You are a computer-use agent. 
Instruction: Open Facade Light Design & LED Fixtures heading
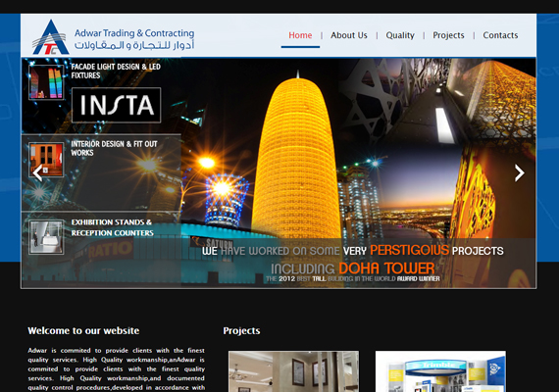coord(116,71)
